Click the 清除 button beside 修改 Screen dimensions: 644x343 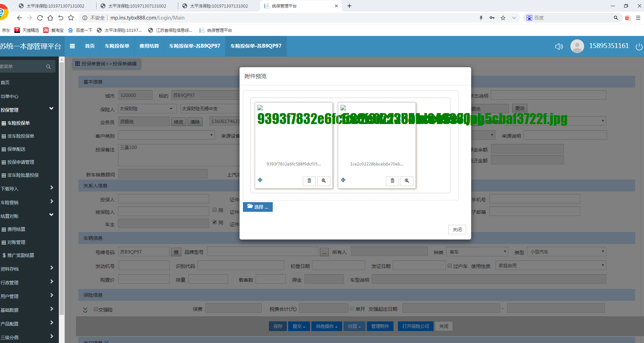pos(195,122)
